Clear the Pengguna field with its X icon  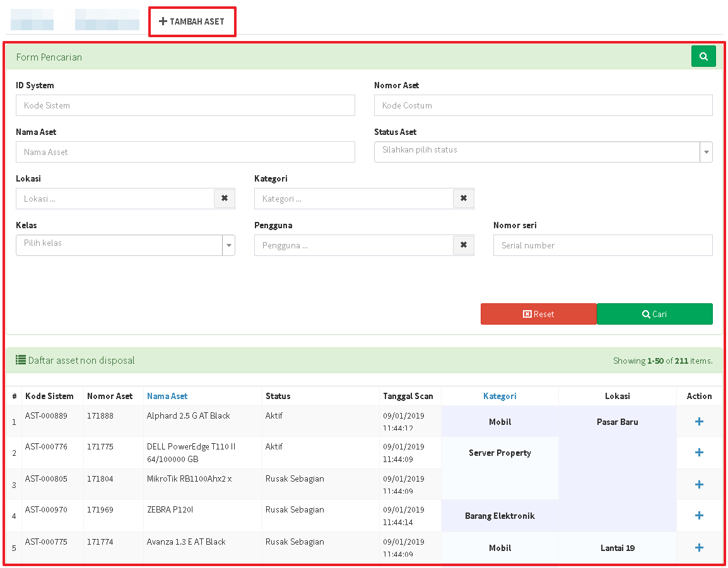(463, 245)
